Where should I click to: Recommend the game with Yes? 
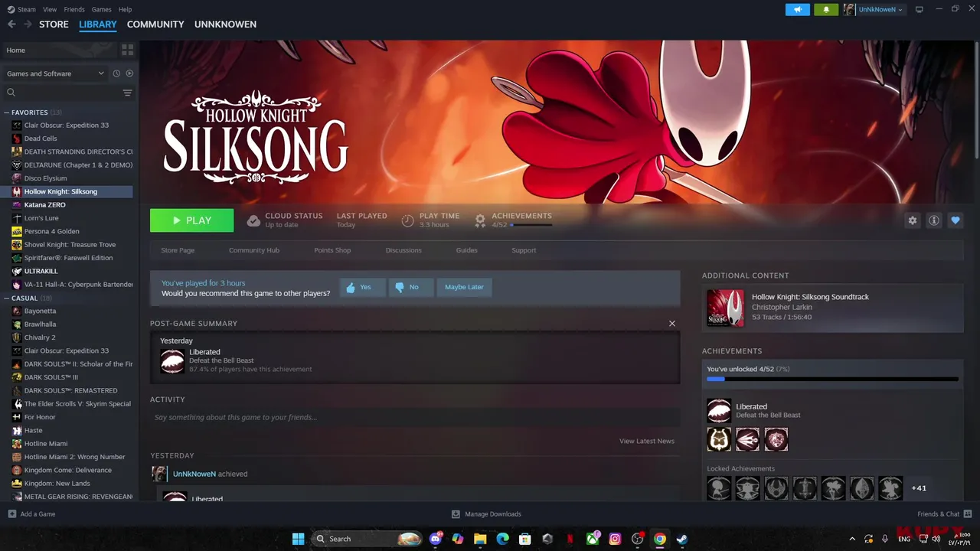(361, 287)
